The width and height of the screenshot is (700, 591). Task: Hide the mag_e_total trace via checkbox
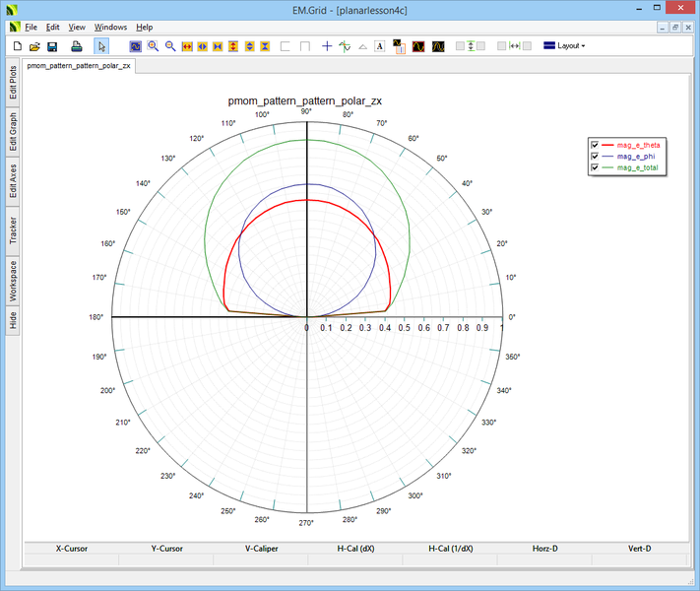(x=595, y=168)
